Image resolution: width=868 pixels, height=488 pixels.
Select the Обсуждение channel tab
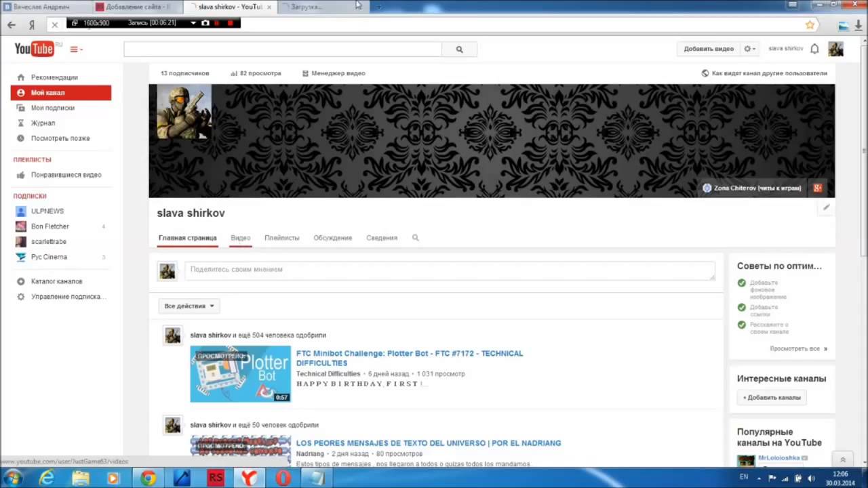click(333, 238)
